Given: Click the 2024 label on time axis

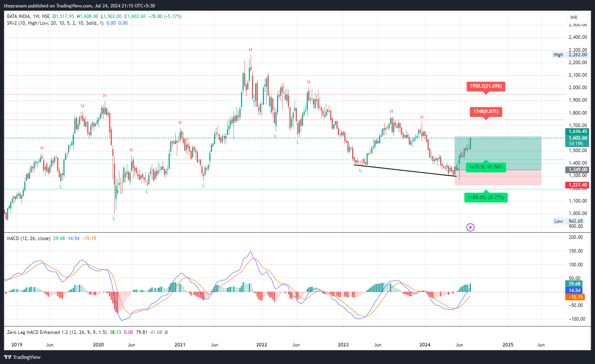Looking at the screenshot, I should coord(425,345).
